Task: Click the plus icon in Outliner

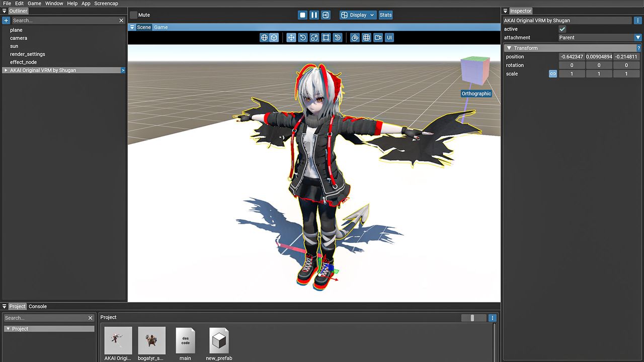Action: point(6,21)
